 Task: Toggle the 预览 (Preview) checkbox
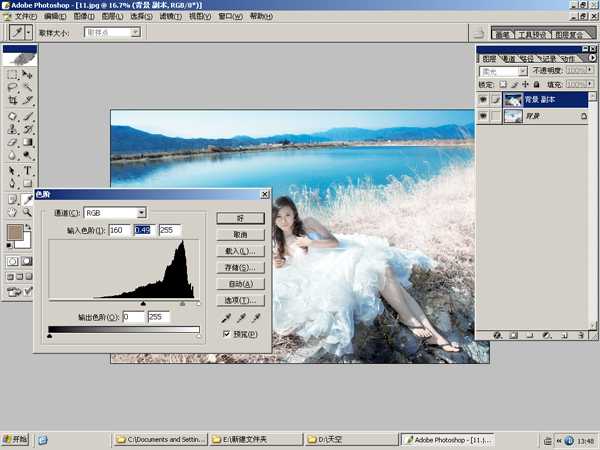point(227,334)
